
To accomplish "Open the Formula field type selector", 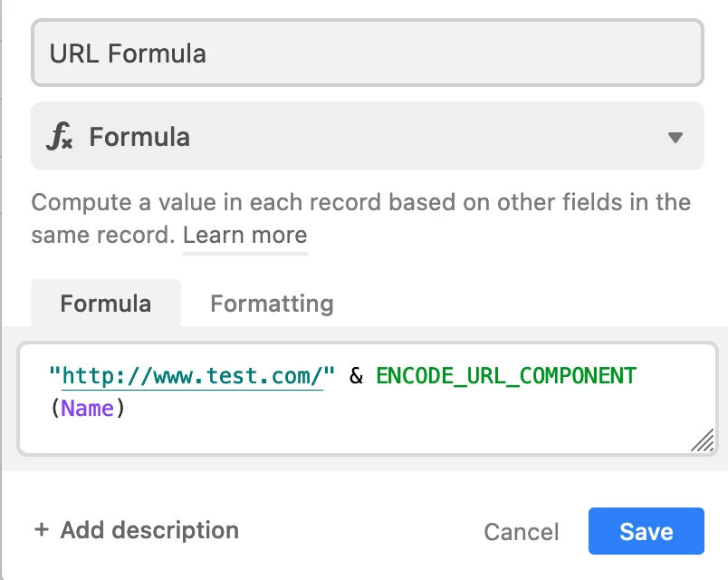I will coord(368,136).
